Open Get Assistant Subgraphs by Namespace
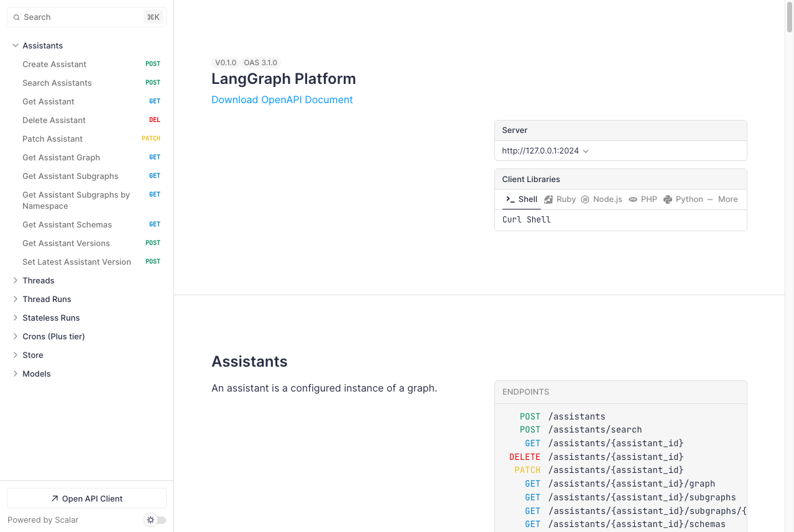This screenshot has height=532, width=794. coord(86,200)
